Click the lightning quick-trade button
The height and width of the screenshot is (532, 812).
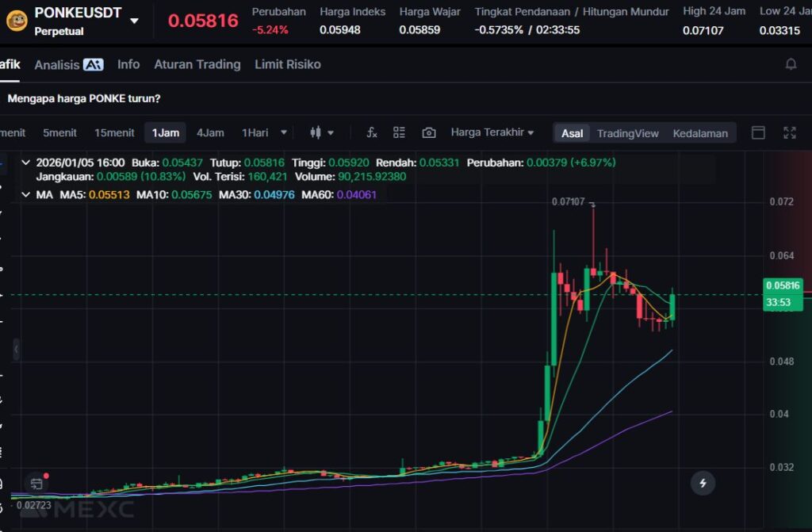(x=702, y=482)
